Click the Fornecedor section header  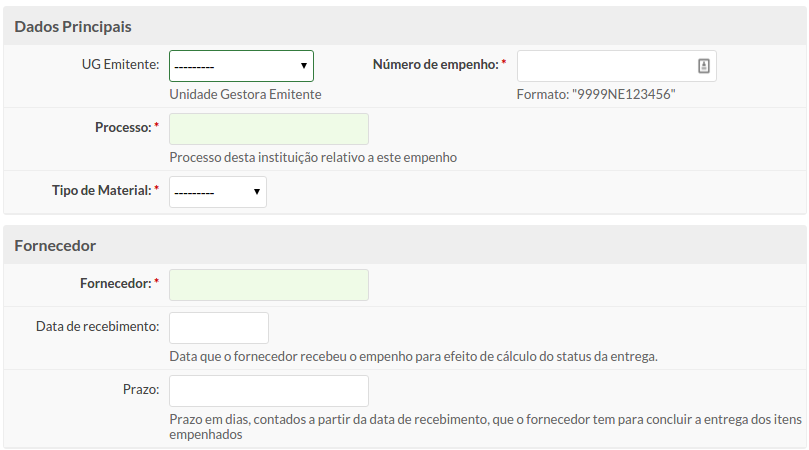[x=55, y=246]
